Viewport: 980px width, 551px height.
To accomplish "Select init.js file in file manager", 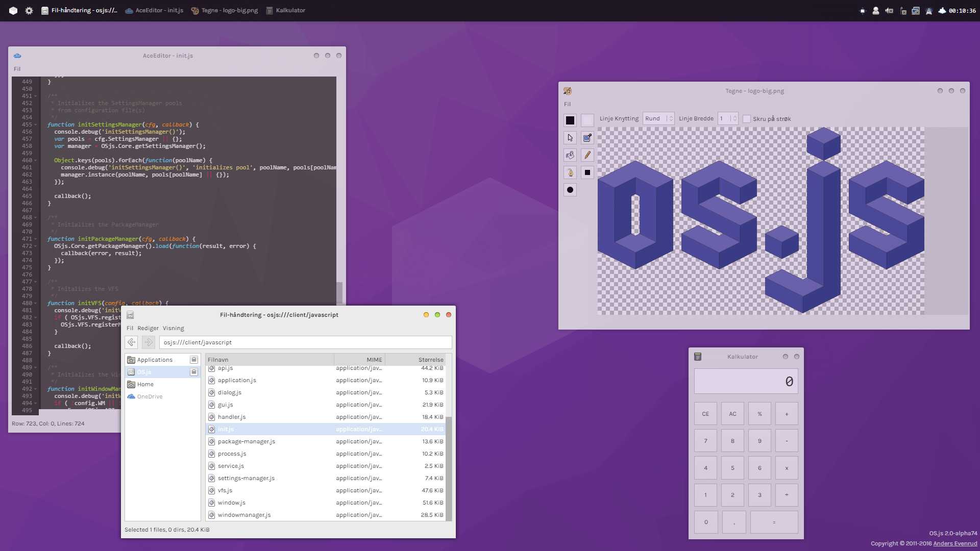I will (x=226, y=429).
